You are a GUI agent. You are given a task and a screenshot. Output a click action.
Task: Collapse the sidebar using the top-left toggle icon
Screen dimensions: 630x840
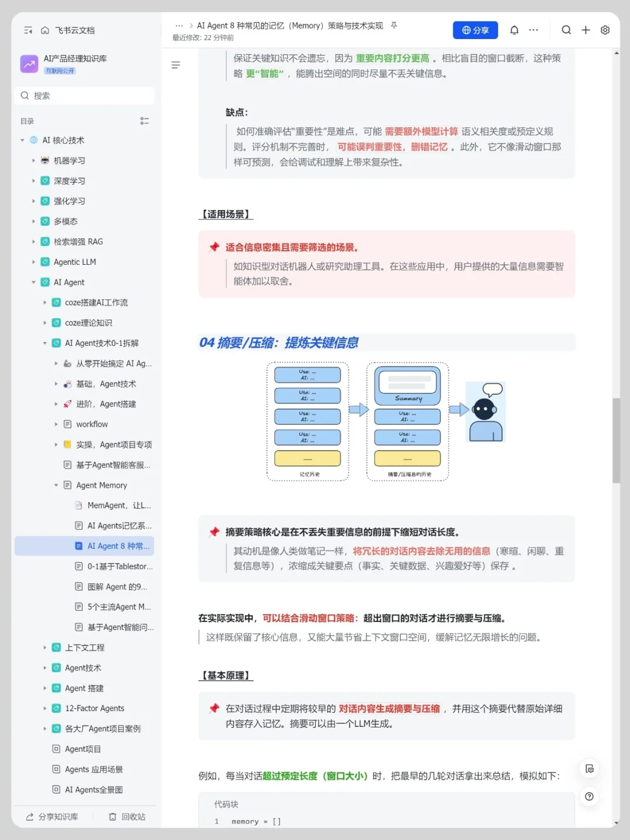tap(28, 30)
